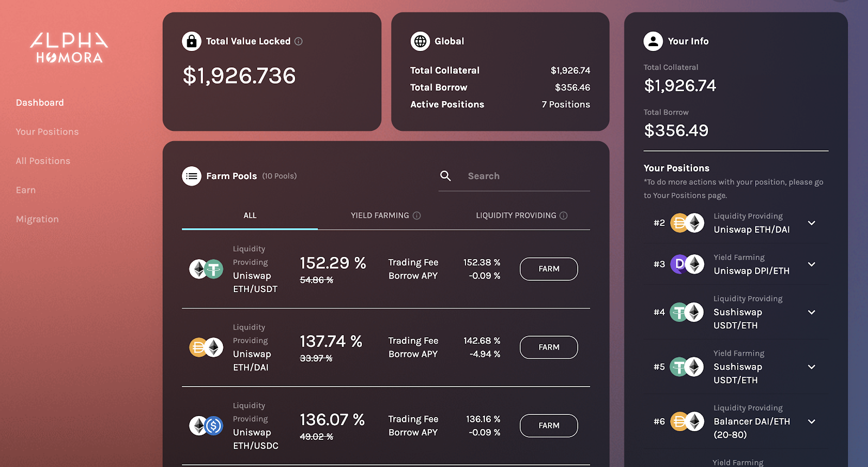The height and width of the screenshot is (467, 868).
Task: Click FARM for Uniswap ETH/USDC
Action: point(549,426)
